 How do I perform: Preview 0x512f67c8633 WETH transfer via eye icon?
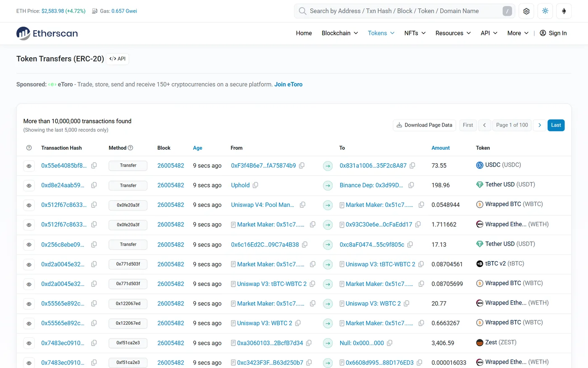click(29, 225)
